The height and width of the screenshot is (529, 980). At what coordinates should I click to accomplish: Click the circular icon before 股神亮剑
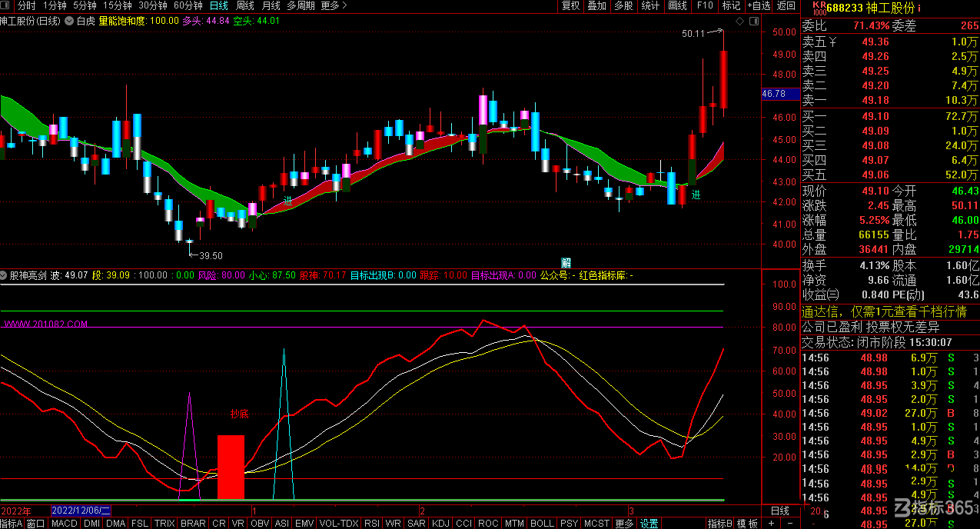5,274
